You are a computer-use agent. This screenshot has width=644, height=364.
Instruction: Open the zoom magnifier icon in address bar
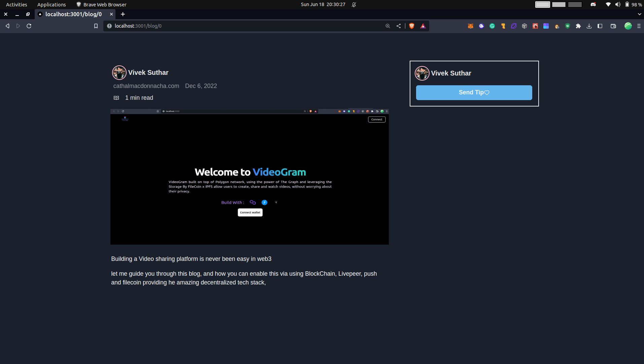tap(388, 26)
